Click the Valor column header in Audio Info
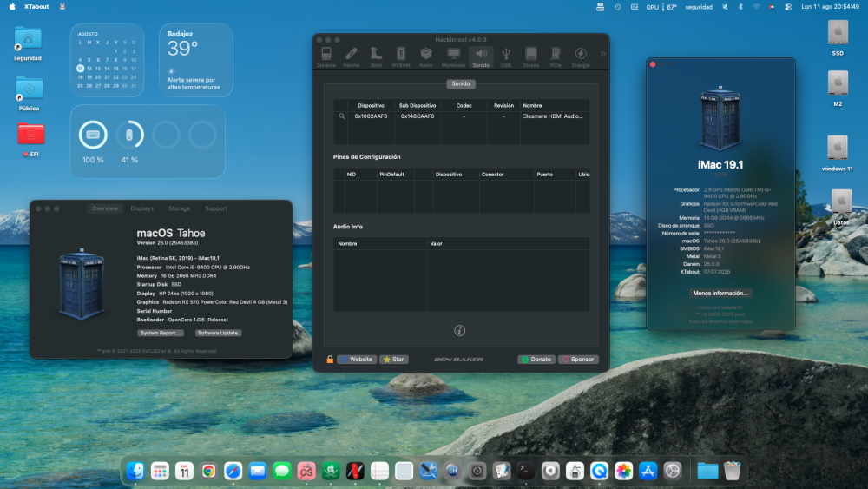868x489 pixels. point(437,244)
